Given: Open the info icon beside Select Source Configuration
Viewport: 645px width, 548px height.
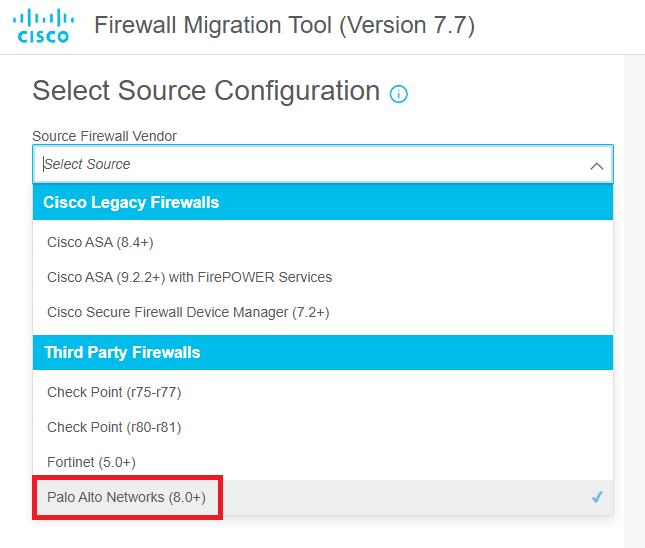Looking at the screenshot, I should click(x=398, y=94).
